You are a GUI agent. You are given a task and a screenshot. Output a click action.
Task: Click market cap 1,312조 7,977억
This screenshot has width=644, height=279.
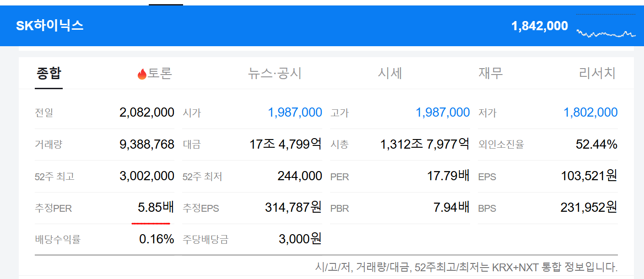point(425,145)
